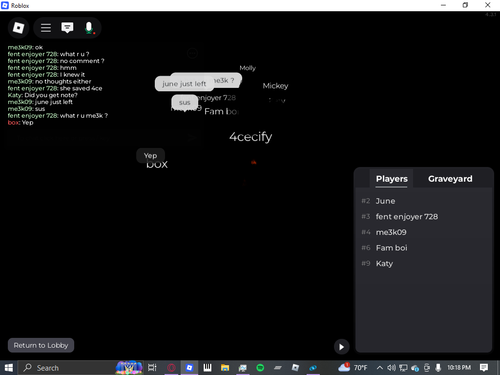Click the 'june just left' chat bubble
Screen dimensions: 500x375
tap(184, 84)
